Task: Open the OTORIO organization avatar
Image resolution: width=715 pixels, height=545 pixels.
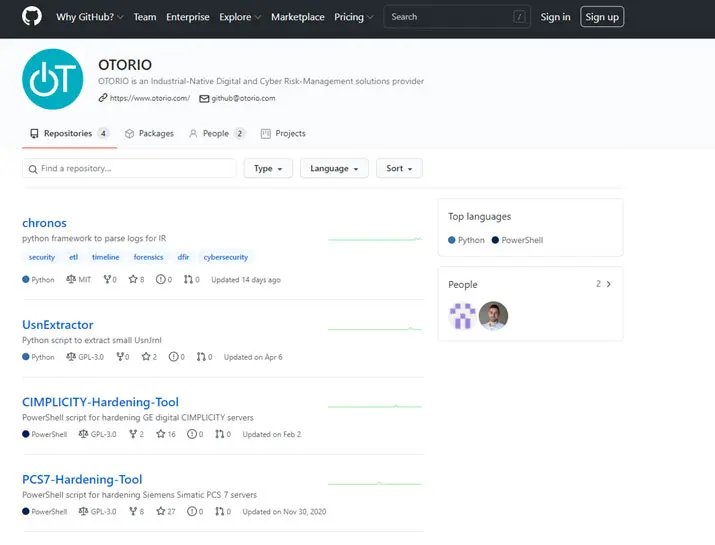Action: (52, 79)
